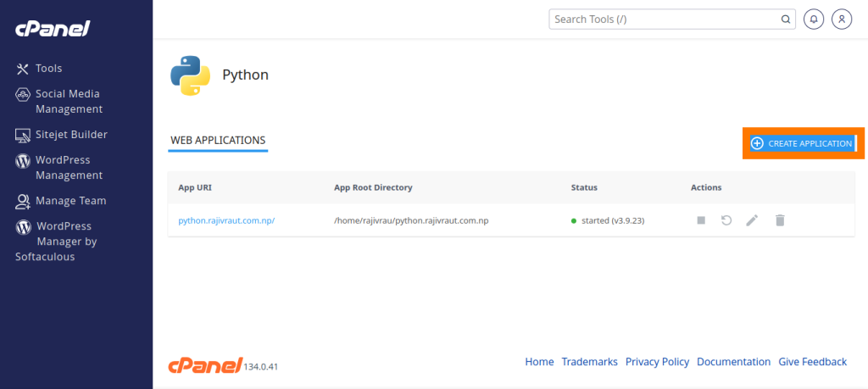868x389 pixels.
Task: Click the plus icon on Create Application
Action: (x=757, y=143)
